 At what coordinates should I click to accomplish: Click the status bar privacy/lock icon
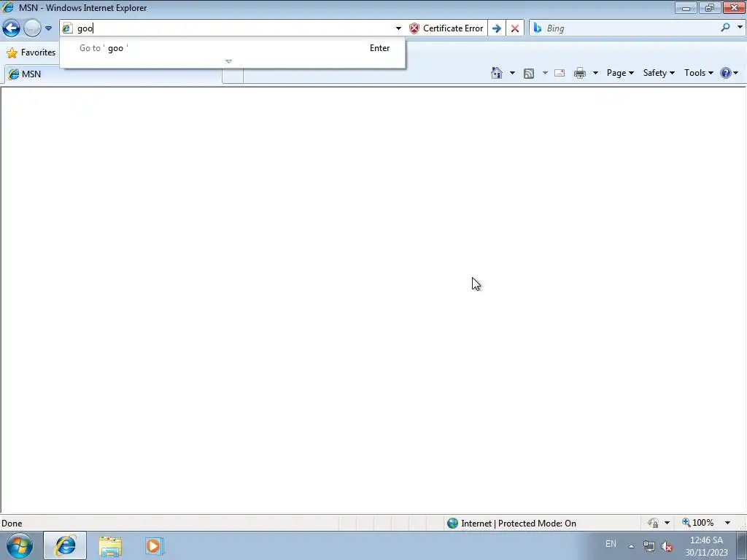pyautogui.click(x=653, y=523)
